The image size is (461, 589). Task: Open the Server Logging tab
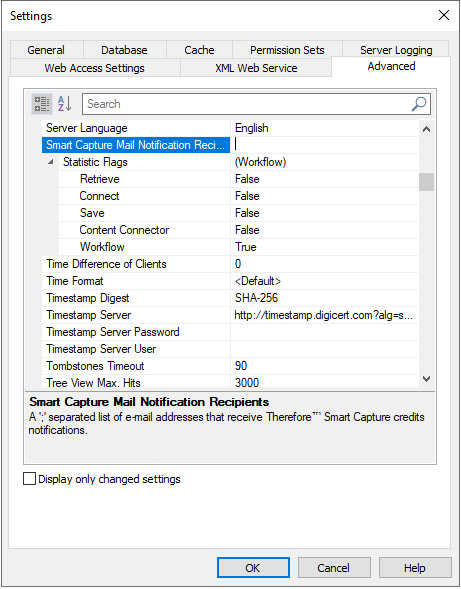coord(396,50)
